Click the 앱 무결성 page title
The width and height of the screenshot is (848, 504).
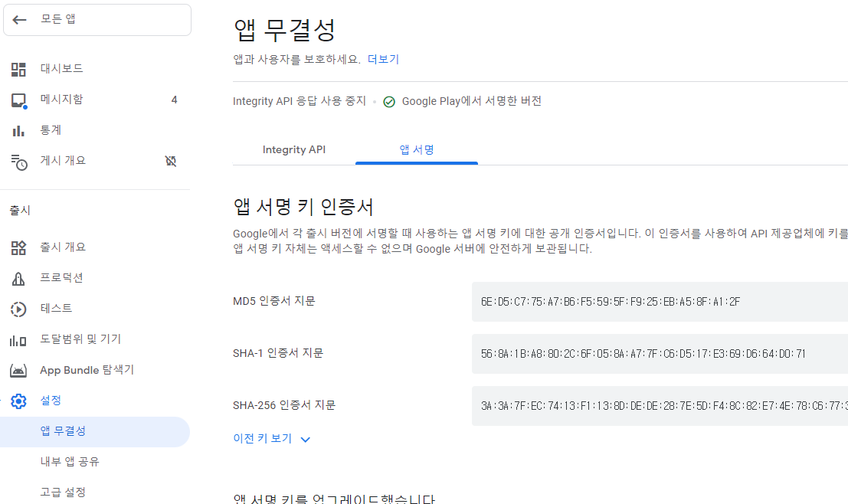click(x=284, y=30)
